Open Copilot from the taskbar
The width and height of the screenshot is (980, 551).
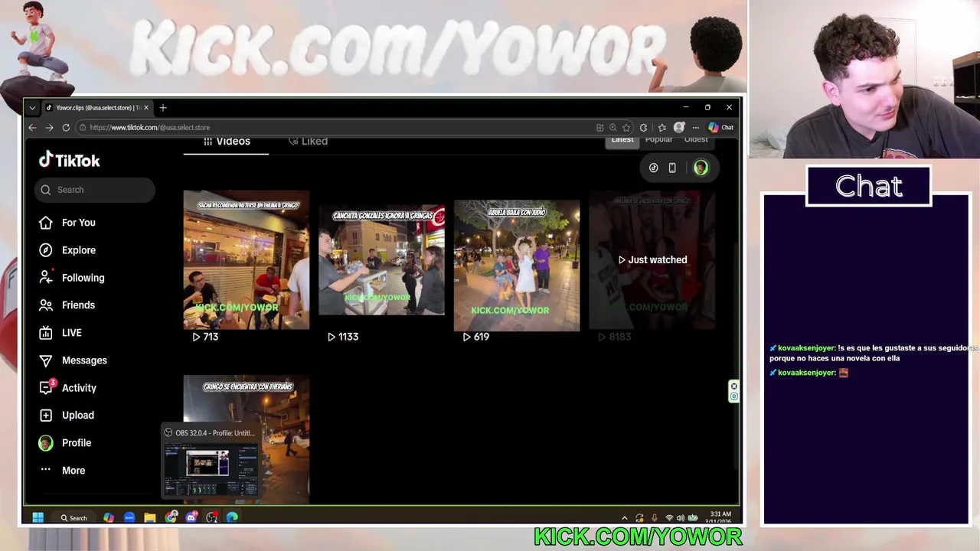point(109,518)
